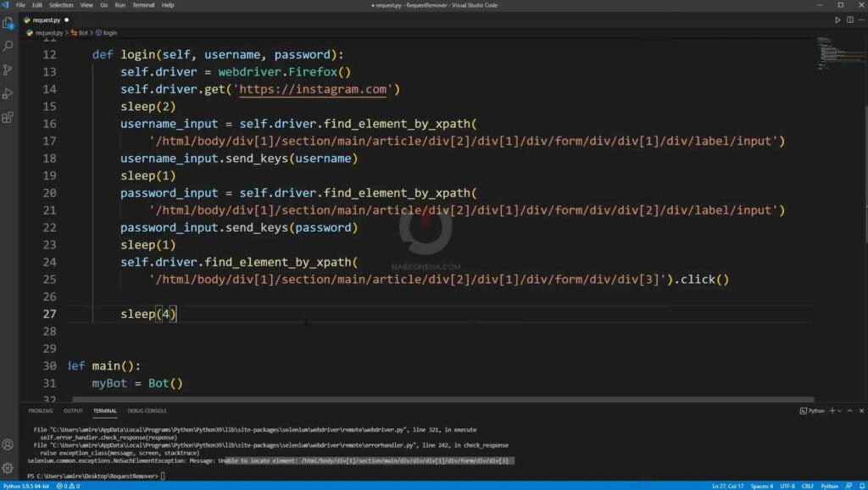Screen dimensions: 868x490
Task: Select Python 3.9.5 64-bit interpreter
Action: pyautogui.click(x=26, y=486)
